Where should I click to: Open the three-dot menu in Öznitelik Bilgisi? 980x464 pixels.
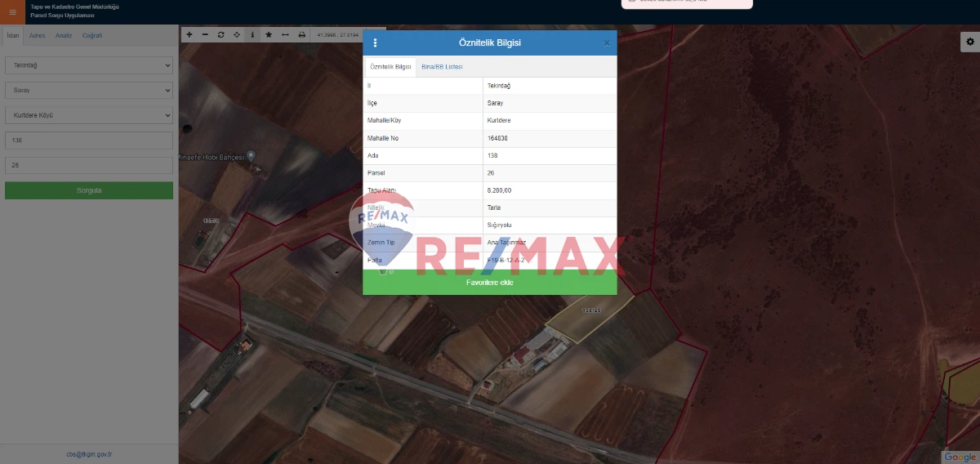376,43
